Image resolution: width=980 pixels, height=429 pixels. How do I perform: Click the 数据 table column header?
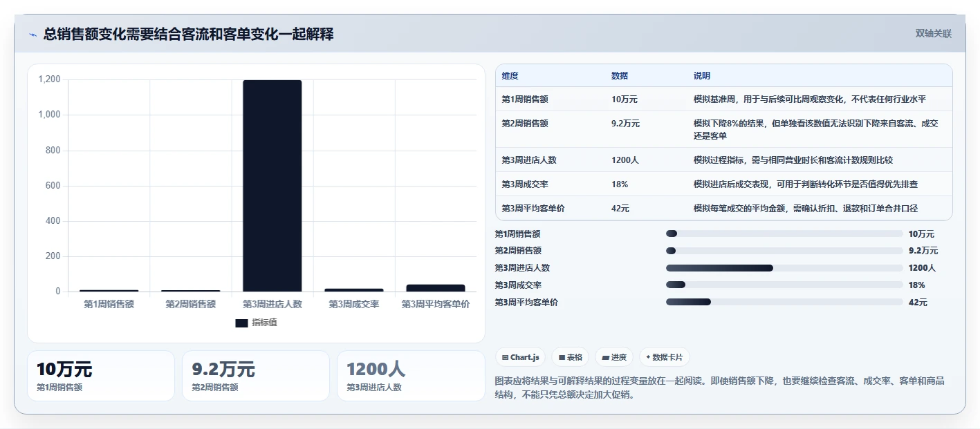tap(620, 76)
